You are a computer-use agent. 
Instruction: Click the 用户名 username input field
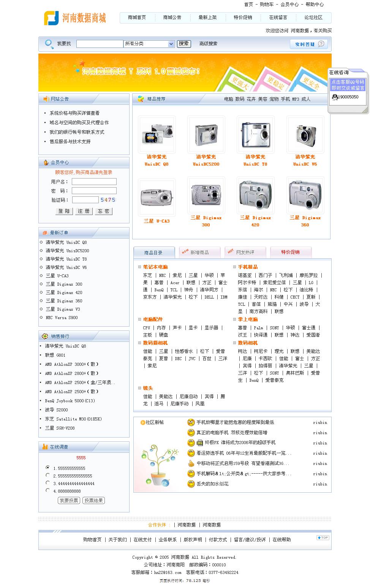click(94, 182)
